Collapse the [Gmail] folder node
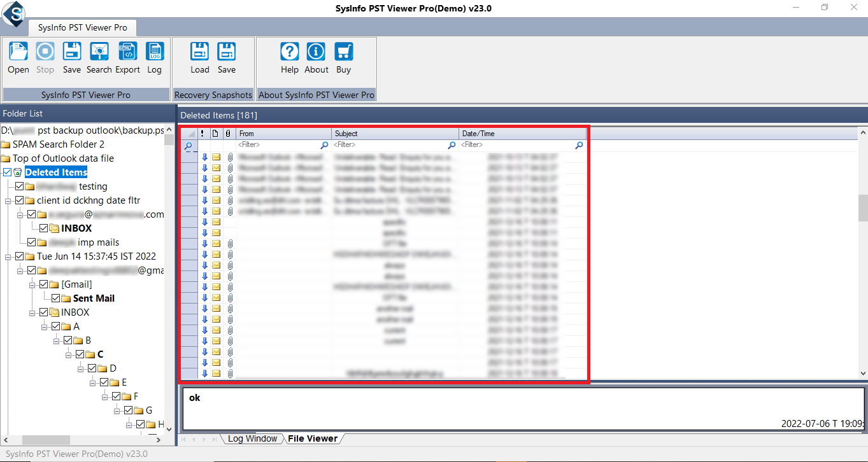 click(32, 284)
